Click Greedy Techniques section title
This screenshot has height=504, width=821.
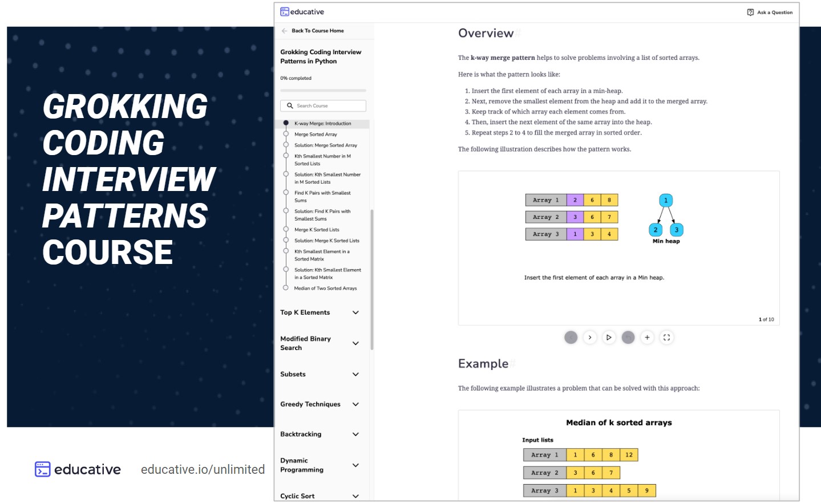click(310, 404)
